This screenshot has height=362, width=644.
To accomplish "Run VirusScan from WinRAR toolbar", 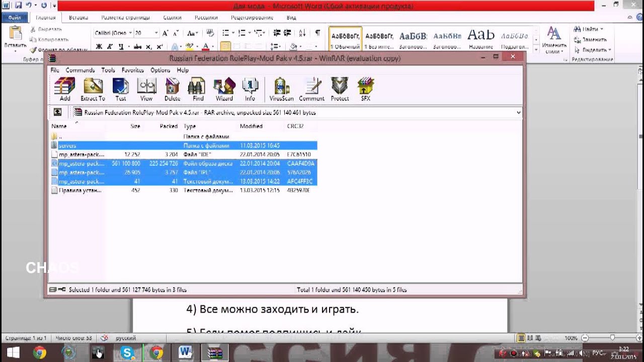I will pos(281,89).
